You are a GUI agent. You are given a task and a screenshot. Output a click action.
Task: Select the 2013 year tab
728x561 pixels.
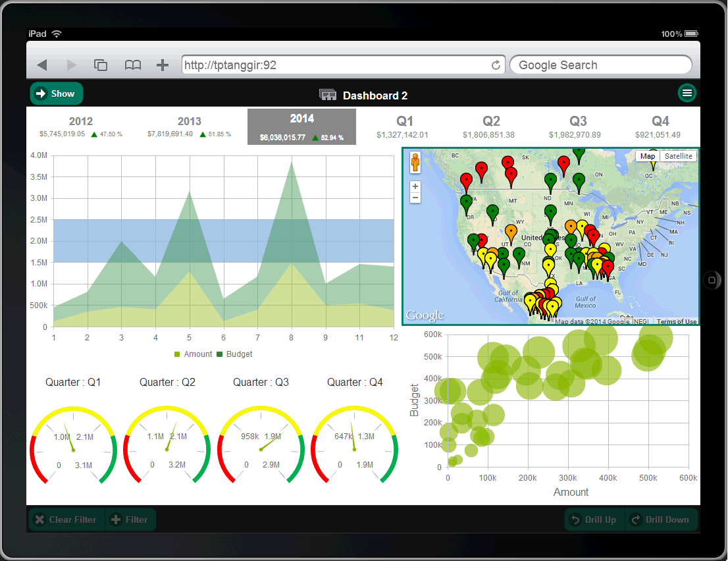tap(189, 126)
